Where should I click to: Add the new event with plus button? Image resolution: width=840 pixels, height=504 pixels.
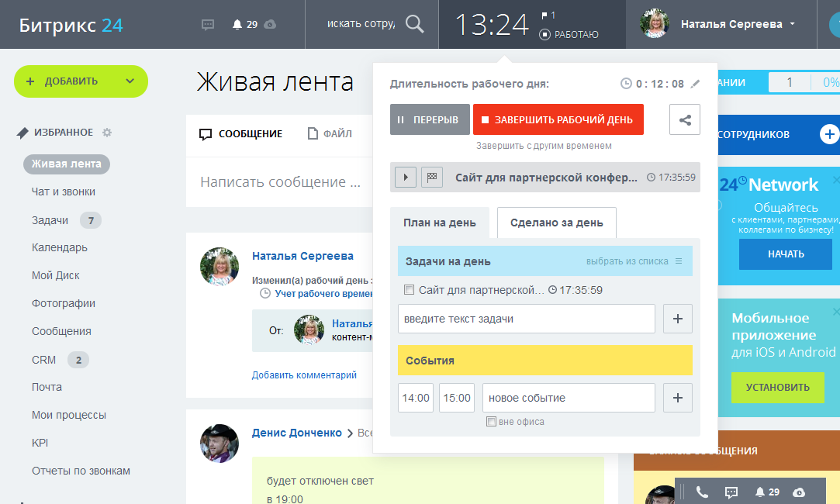pos(677,398)
